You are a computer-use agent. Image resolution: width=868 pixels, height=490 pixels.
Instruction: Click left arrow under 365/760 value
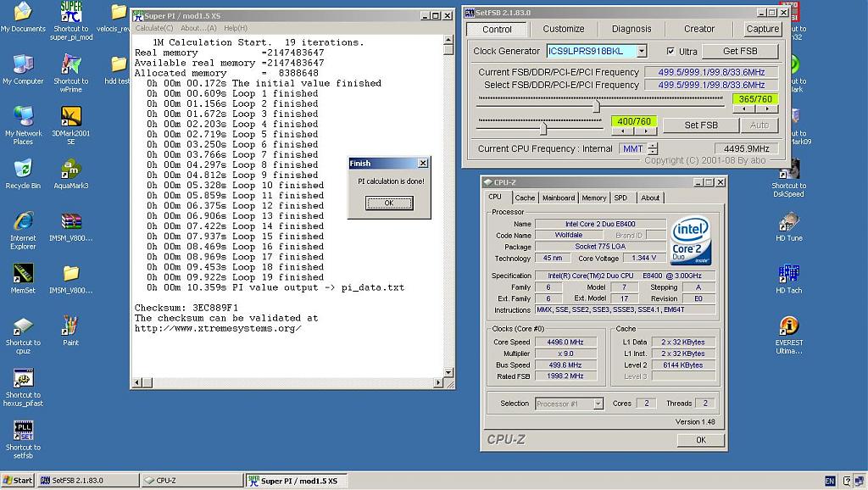(x=743, y=109)
